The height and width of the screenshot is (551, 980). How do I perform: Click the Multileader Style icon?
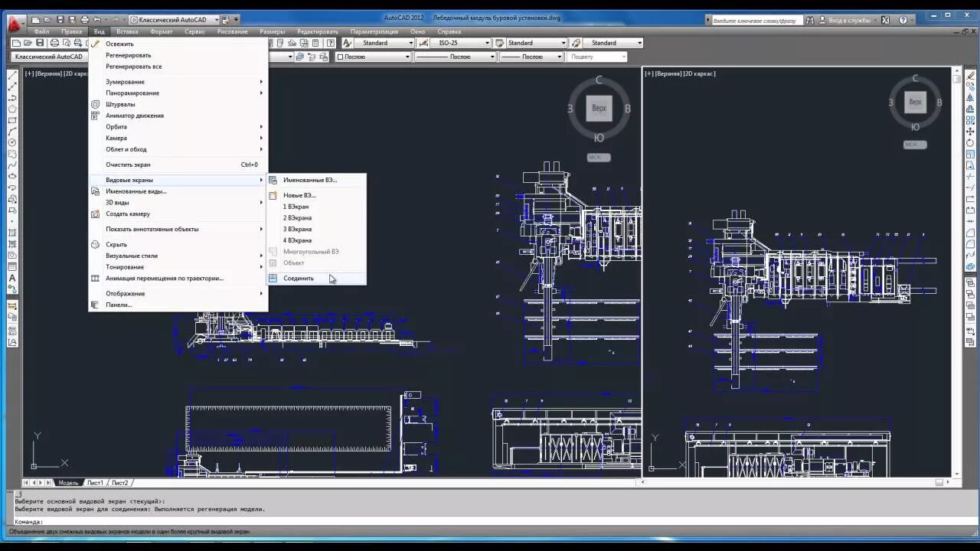pos(577,43)
